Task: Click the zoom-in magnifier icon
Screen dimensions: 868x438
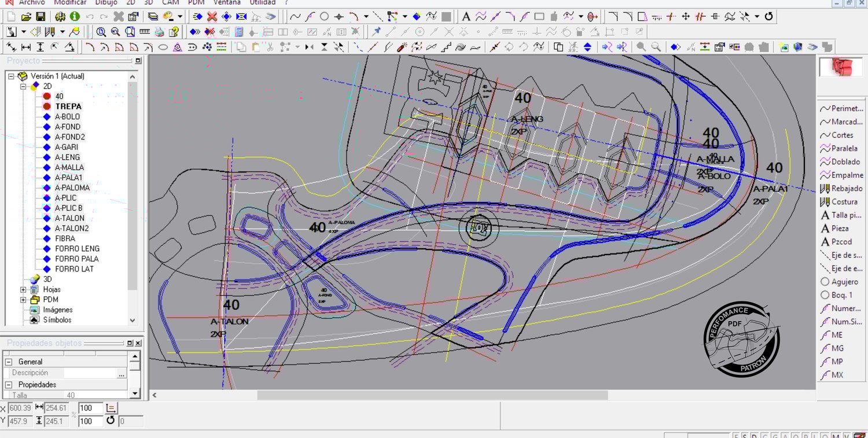Action: point(101,32)
